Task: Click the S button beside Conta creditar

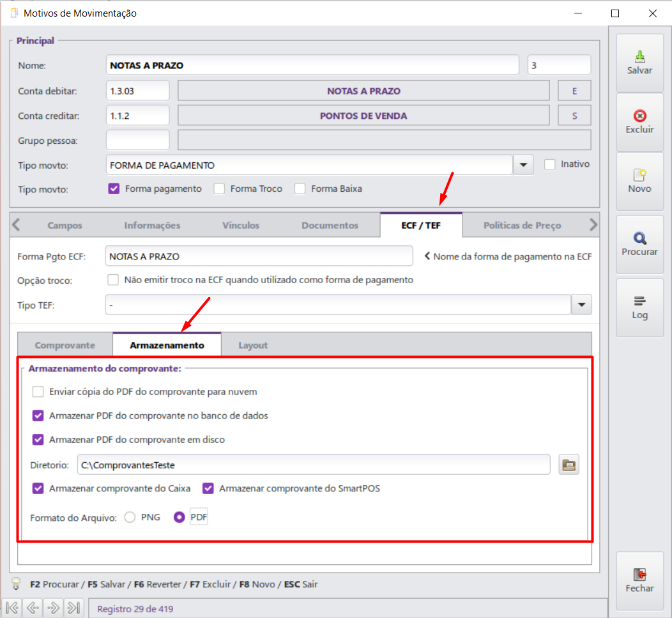Action: pos(574,116)
